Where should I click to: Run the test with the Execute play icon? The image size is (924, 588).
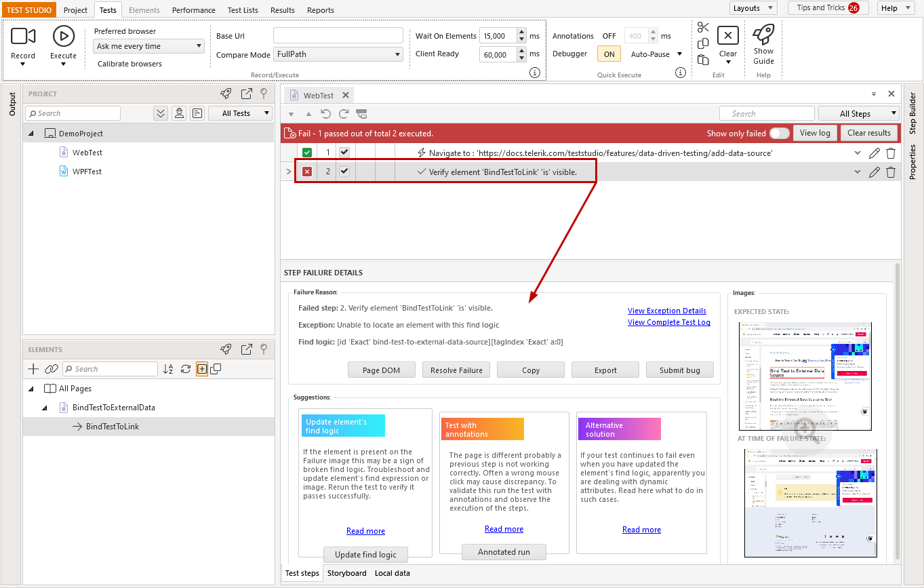click(63, 36)
